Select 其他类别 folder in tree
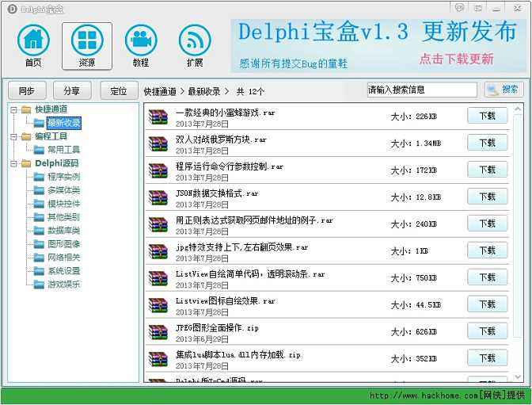532x405 pixels. pyautogui.click(x=64, y=217)
